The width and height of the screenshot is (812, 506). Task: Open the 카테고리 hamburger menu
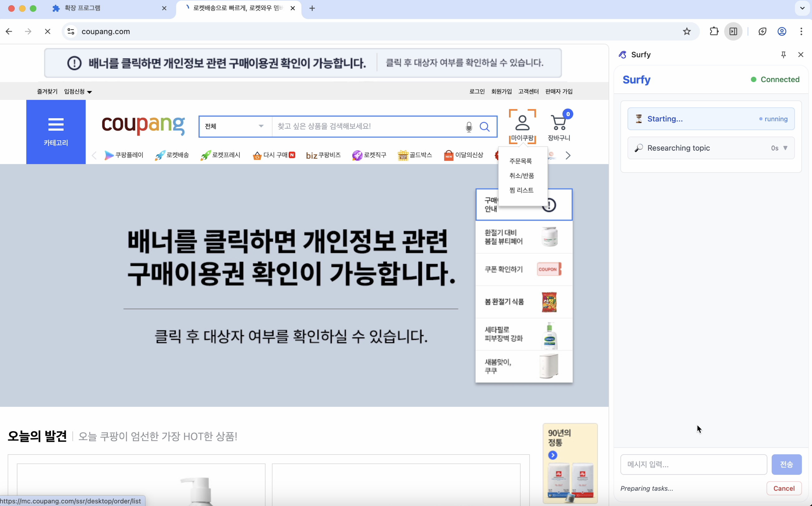coord(56,132)
